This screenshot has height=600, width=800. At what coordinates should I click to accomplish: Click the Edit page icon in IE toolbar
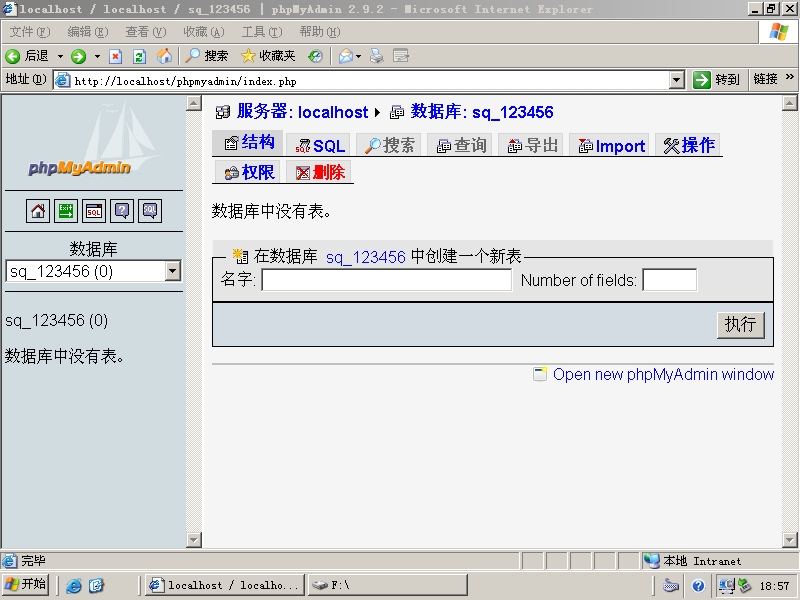coord(401,56)
